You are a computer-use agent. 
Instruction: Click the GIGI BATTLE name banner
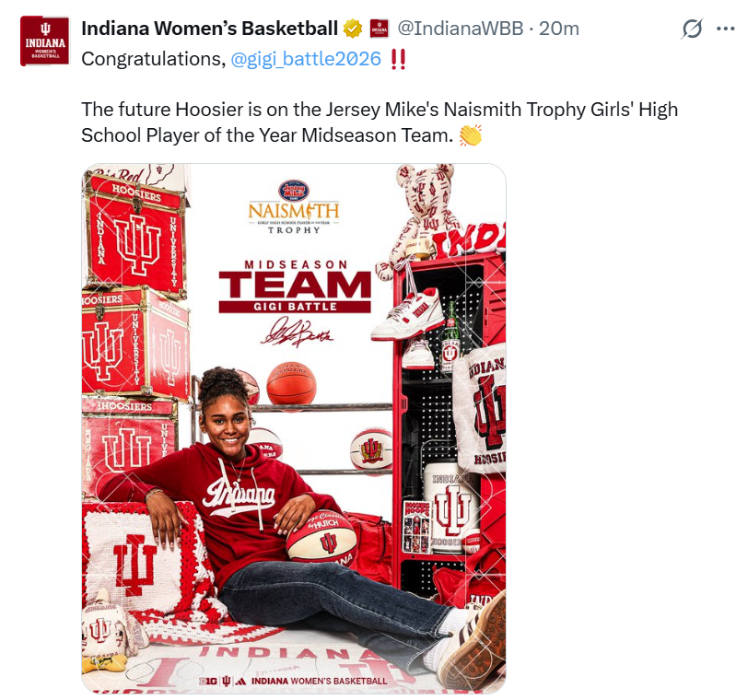(295, 307)
